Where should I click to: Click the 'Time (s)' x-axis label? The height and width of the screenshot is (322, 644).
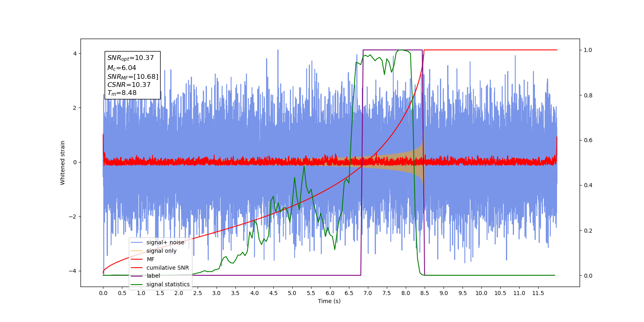(x=329, y=301)
